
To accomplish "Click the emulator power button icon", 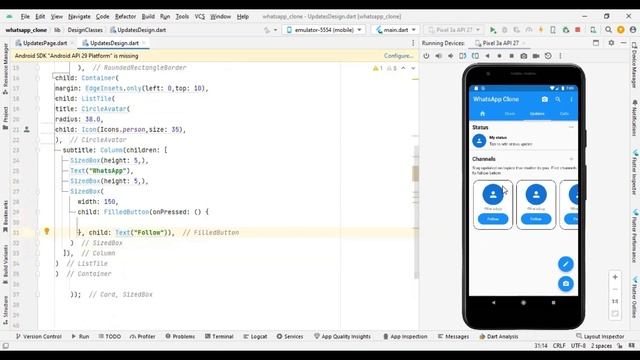I will [426, 56].
